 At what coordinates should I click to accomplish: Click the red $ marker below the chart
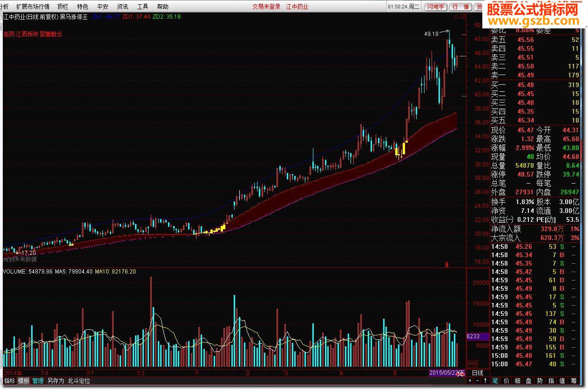[447, 264]
